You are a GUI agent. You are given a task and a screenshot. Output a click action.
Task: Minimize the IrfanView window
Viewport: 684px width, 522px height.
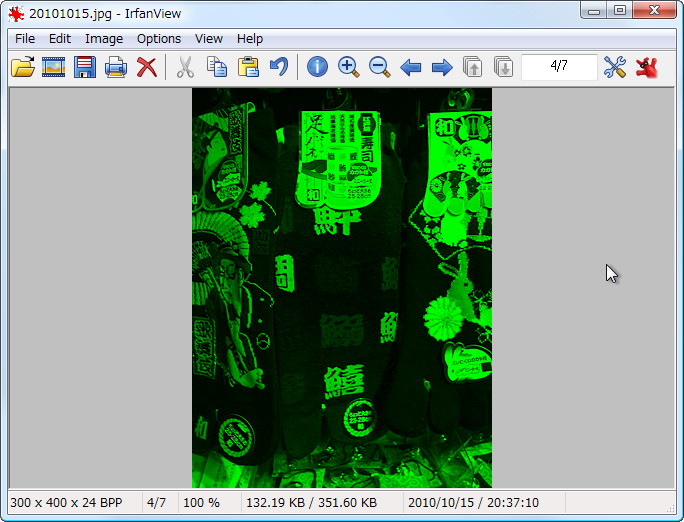594,10
